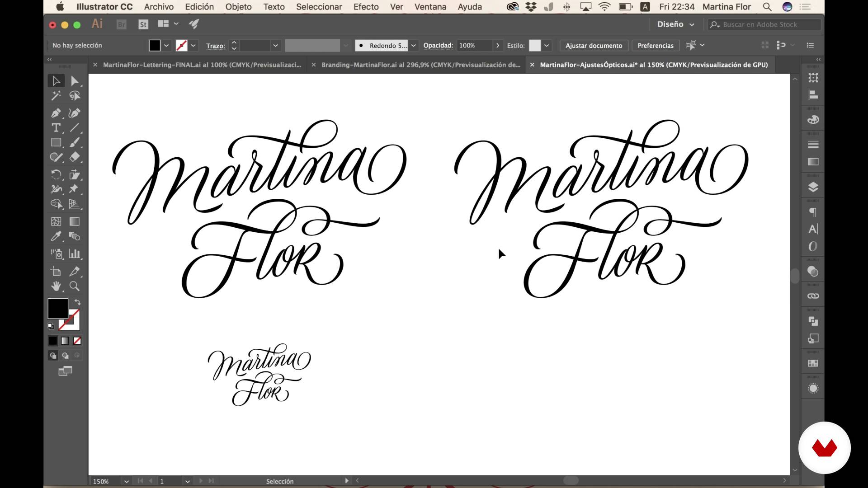Image resolution: width=868 pixels, height=488 pixels.
Task: Switch to MartinaFlor-Lettering-FINAL.ai tab
Action: pyautogui.click(x=202, y=65)
